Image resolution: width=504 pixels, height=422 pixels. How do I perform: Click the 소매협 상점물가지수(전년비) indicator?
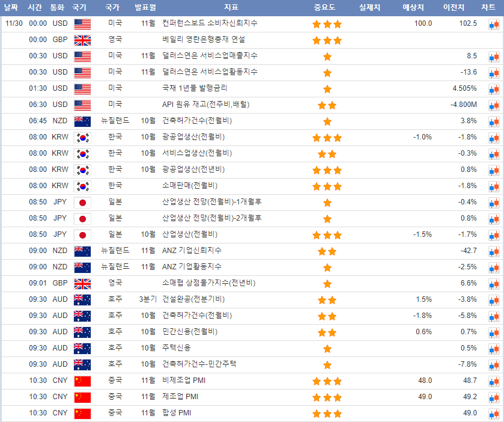coord(209,283)
